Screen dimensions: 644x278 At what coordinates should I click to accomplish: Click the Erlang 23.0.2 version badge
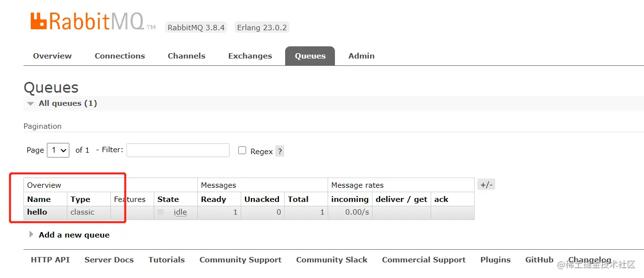(262, 27)
